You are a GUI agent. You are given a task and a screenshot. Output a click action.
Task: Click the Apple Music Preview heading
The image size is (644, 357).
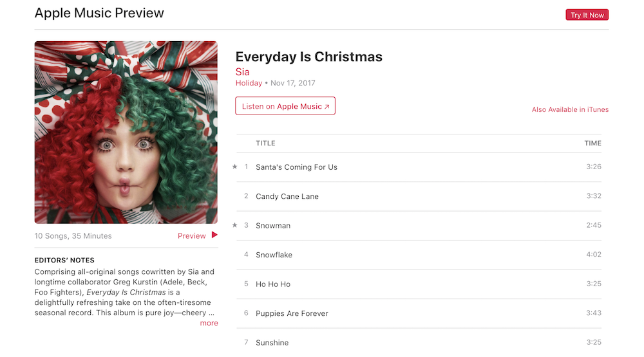[x=99, y=13]
